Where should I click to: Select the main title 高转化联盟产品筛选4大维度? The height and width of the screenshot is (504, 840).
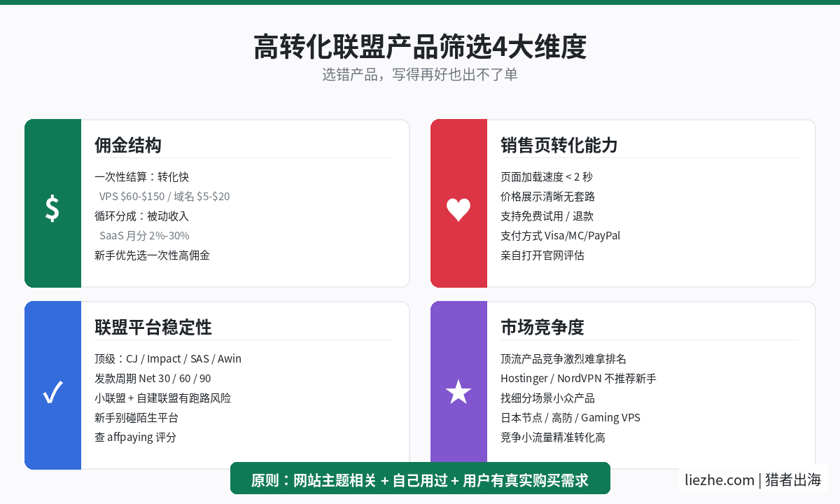click(420, 47)
